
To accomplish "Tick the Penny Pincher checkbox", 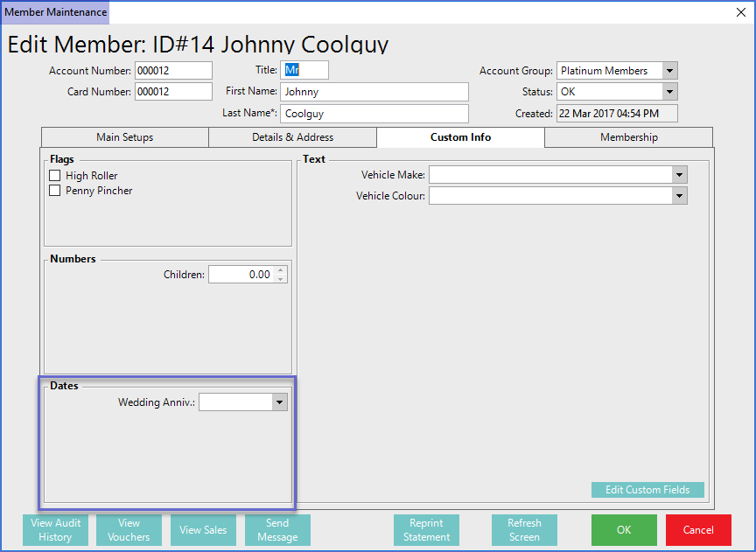I will (x=55, y=191).
